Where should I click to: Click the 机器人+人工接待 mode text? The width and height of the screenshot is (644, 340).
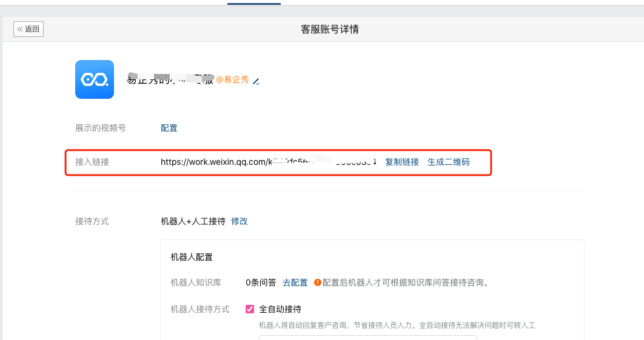193,221
